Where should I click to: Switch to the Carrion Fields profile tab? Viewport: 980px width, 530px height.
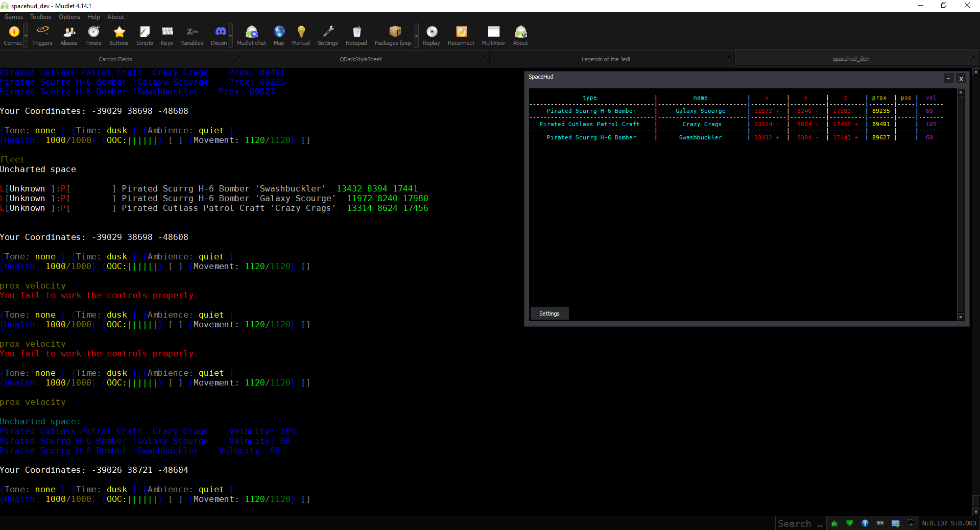click(115, 58)
